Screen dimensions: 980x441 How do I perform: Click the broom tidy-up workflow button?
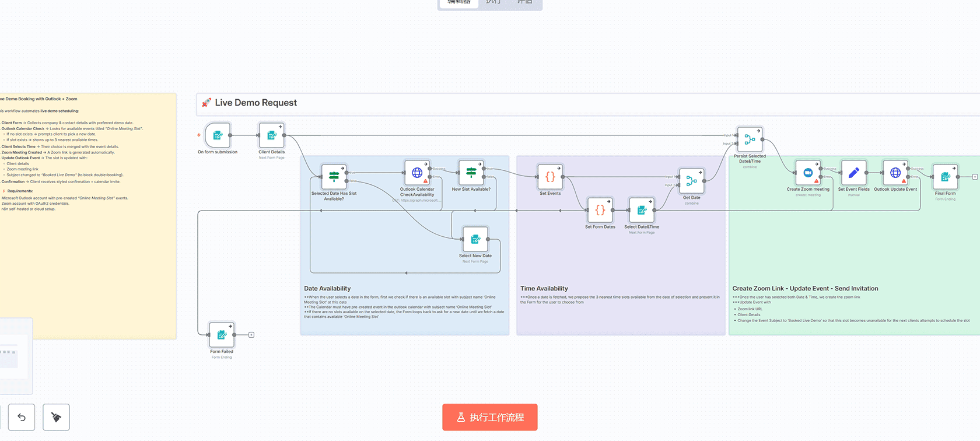coord(56,417)
